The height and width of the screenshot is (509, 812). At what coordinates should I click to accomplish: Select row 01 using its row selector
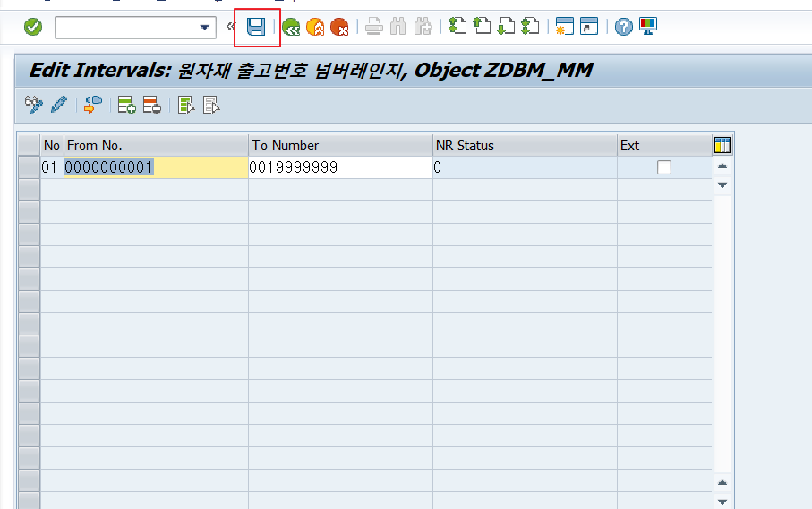[x=29, y=167]
